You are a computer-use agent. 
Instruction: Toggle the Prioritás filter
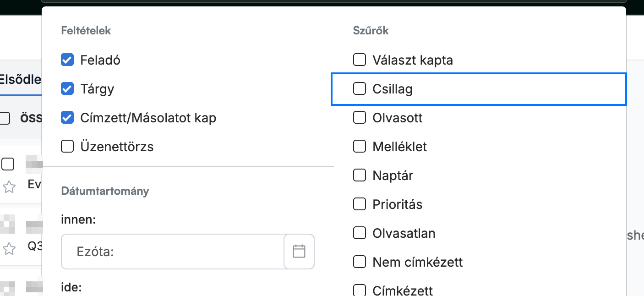[360, 204]
